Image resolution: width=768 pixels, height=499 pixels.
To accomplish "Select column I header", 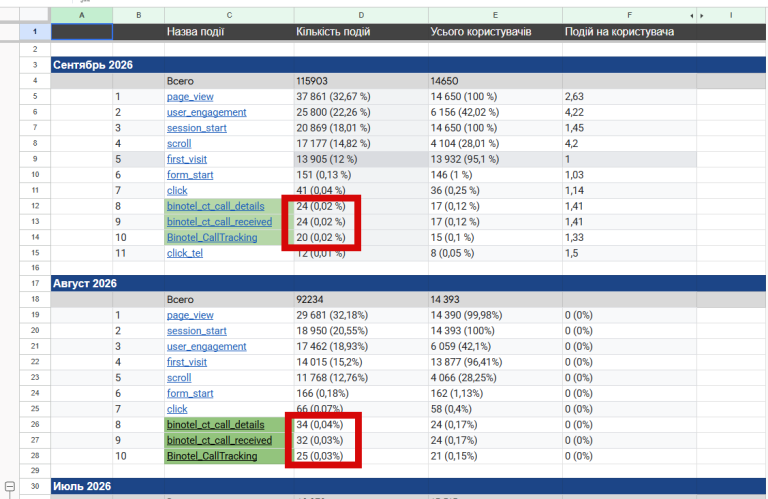I will [731, 15].
